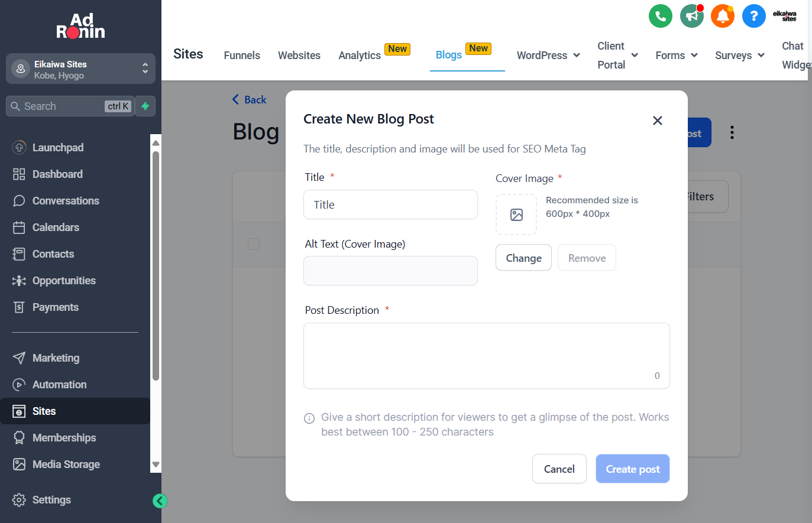812x523 pixels.
Task: Click the Change cover image button
Action: [523, 258]
